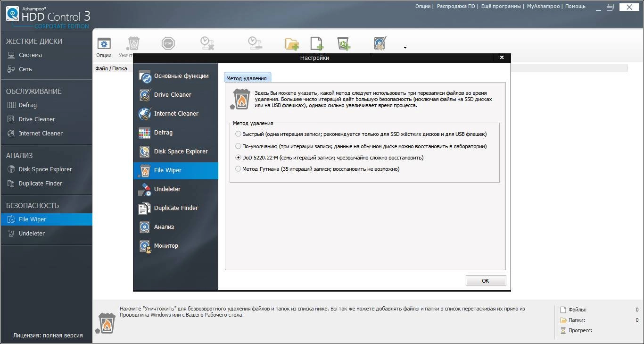644x344 pixels.
Task: Open the MyAshampoo link
Action: click(x=543, y=7)
